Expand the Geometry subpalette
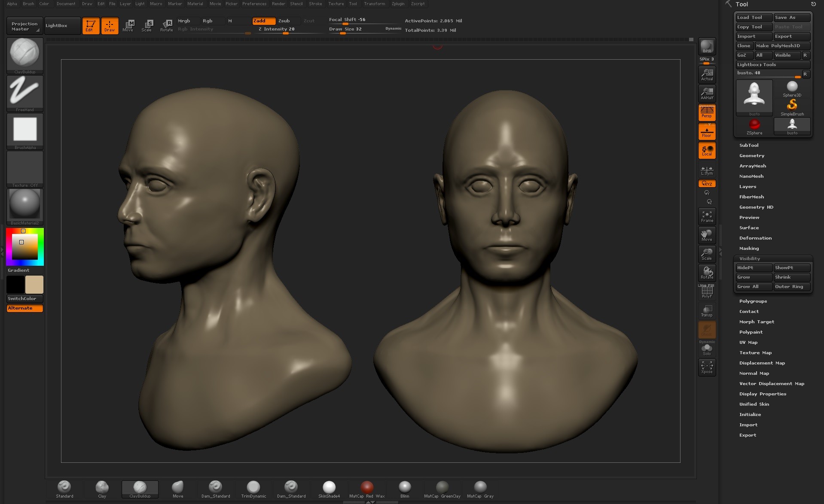 (752, 155)
